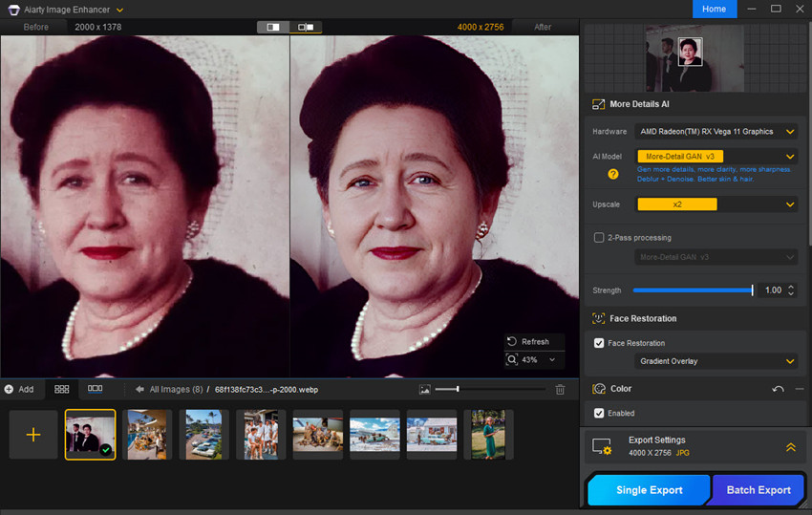This screenshot has width=812, height=515.
Task: Reset Color settings with undo arrow
Action: pos(778,389)
